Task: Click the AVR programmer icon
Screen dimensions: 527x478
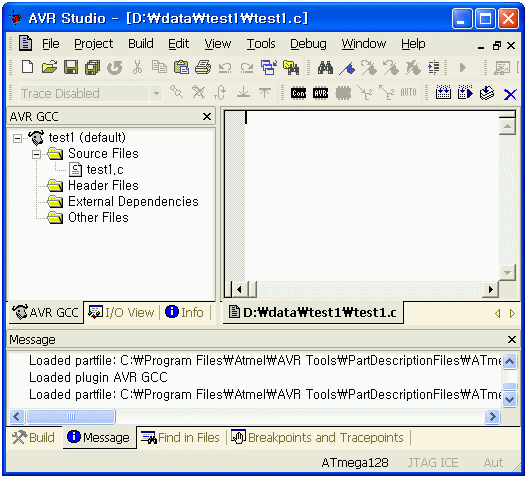Action: pyautogui.click(x=320, y=92)
